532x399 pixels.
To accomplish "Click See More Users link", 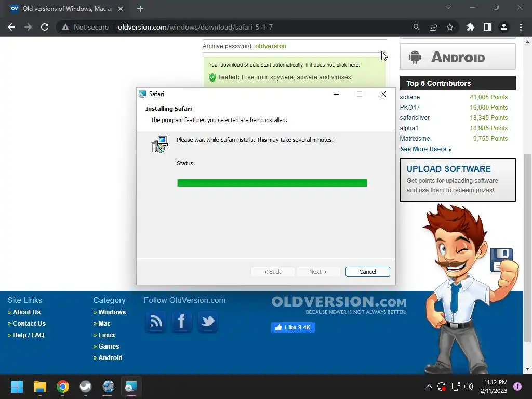I will click(x=426, y=149).
